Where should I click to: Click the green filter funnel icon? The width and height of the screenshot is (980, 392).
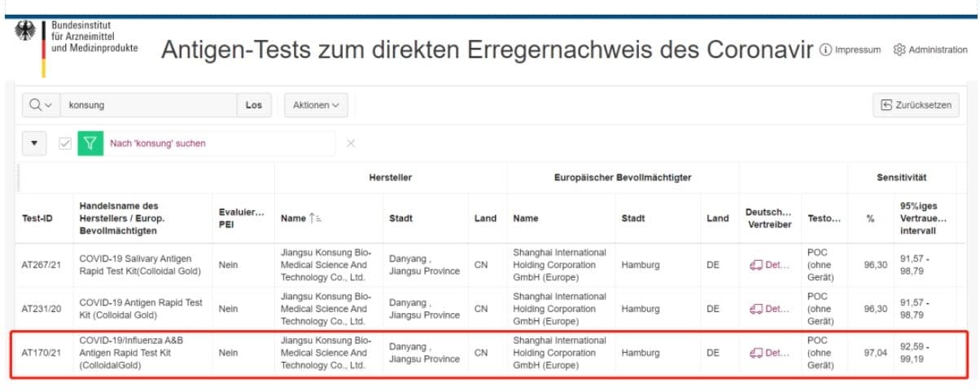click(90, 143)
